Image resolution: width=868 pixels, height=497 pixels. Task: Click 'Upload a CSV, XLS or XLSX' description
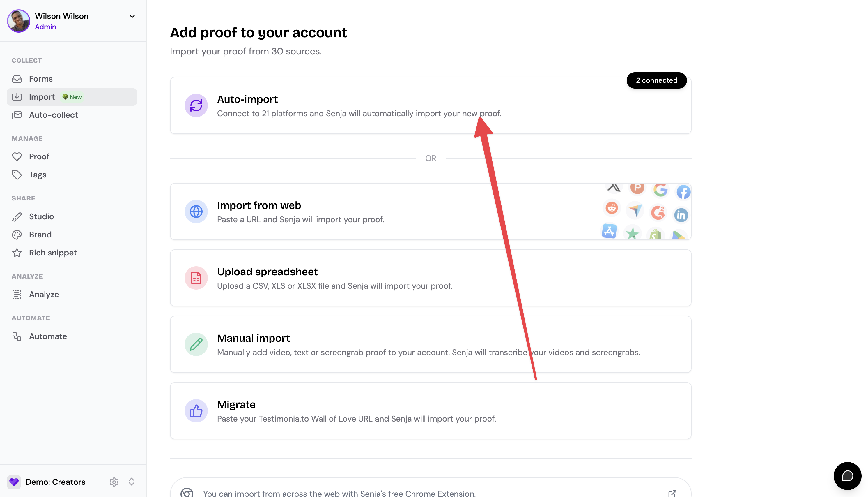point(334,286)
